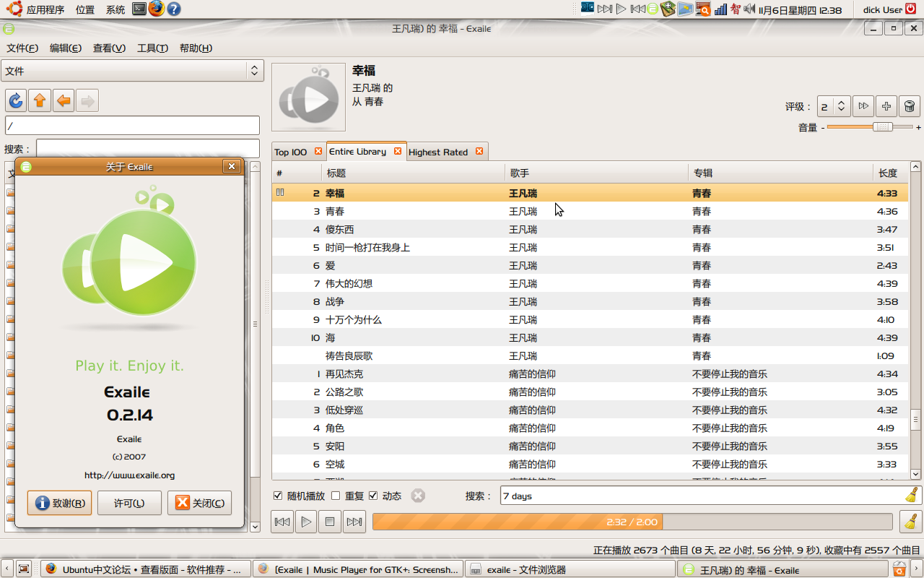Image resolution: width=924 pixels, height=578 pixels.
Task: Toggle 随机播放 shuffle checkbox
Action: [278, 496]
